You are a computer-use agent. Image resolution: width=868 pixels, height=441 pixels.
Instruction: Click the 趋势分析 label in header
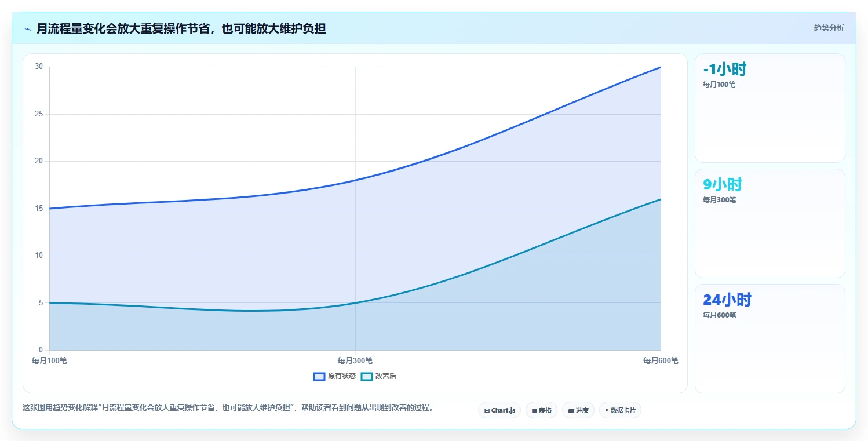[x=829, y=28]
